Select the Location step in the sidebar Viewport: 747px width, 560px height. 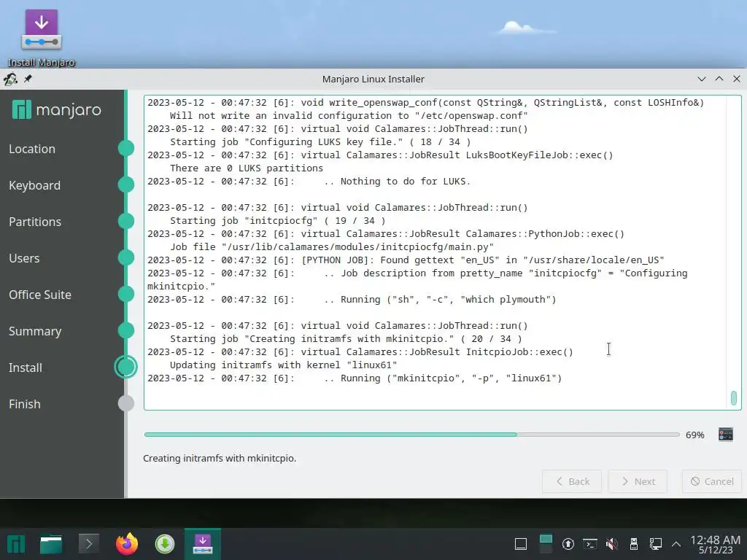click(x=32, y=149)
